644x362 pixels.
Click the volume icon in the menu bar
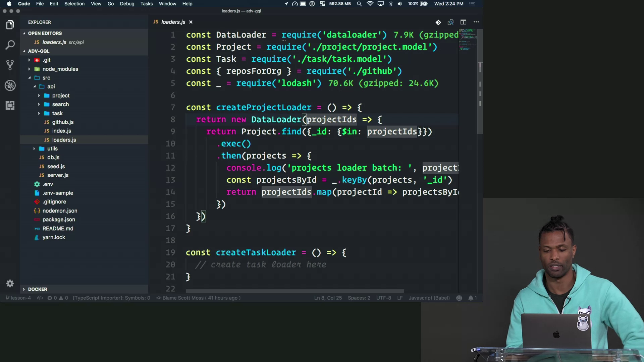[400, 4]
